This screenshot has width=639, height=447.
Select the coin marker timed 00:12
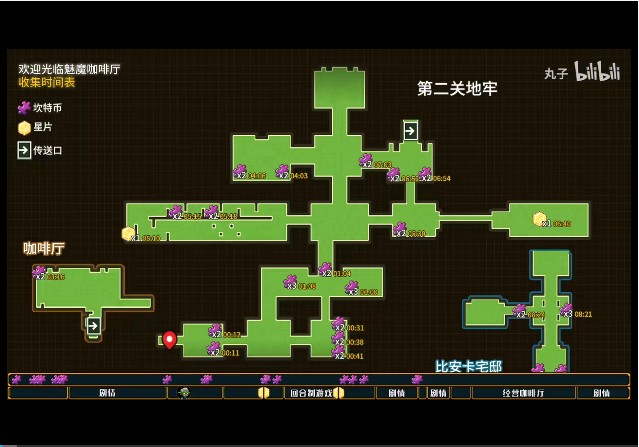coord(215,330)
